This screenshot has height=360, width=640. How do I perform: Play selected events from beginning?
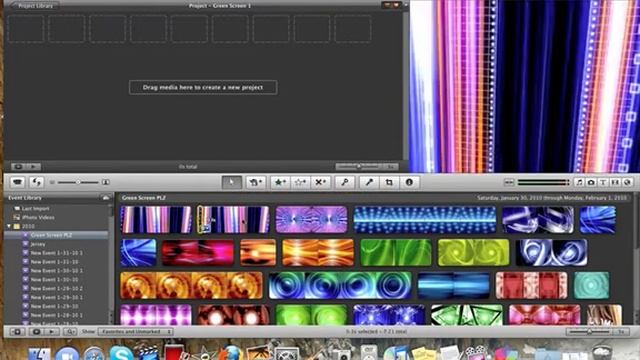[51, 332]
